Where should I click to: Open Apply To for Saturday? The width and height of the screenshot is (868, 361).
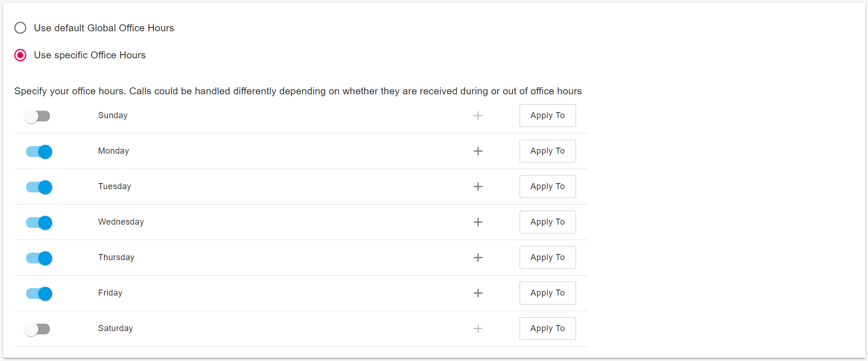pyautogui.click(x=547, y=329)
